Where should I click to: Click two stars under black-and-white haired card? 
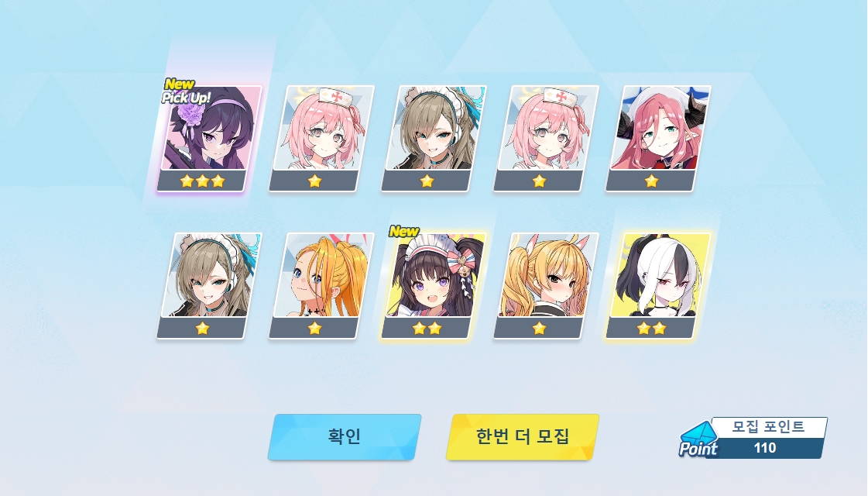[x=651, y=329]
